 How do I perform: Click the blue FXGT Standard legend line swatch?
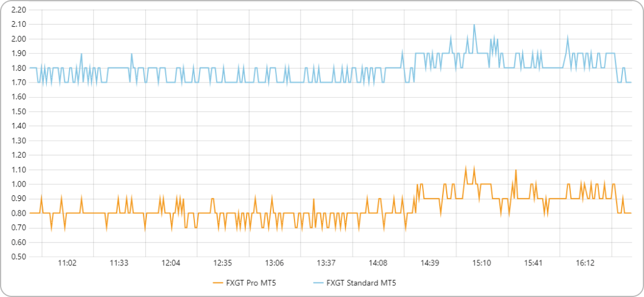(x=317, y=282)
